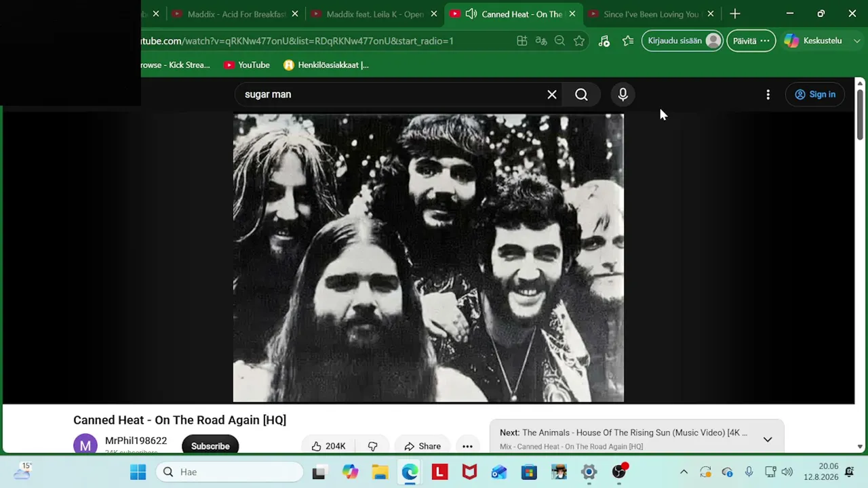Switch to Maddix feat. Leila K tab
Screen dimensions: 868x488
375,14
